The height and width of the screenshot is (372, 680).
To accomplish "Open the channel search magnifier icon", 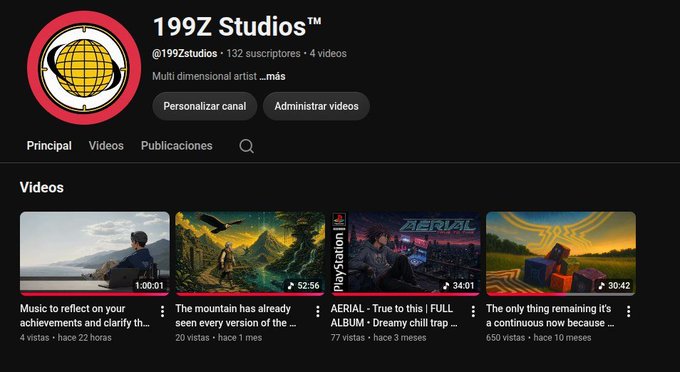I will 246,146.
